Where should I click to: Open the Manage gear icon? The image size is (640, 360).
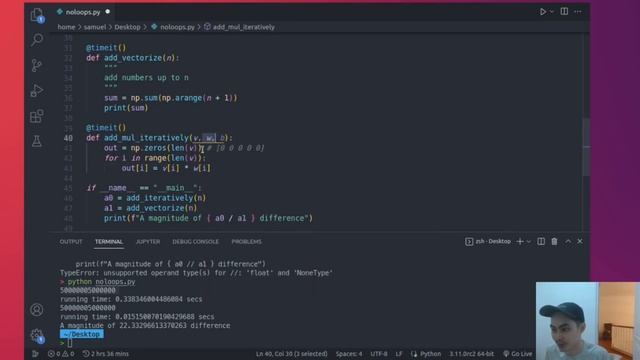[x=37, y=336]
